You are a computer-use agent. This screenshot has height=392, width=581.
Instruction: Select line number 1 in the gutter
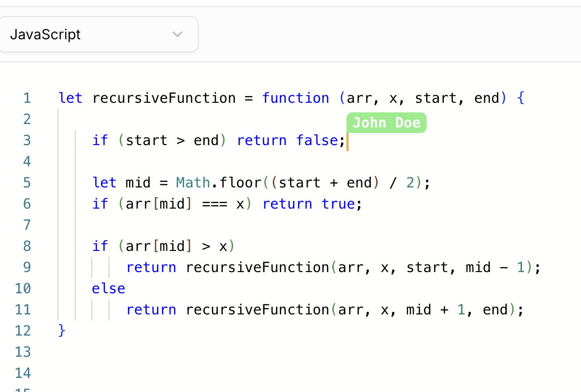[27, 98]
